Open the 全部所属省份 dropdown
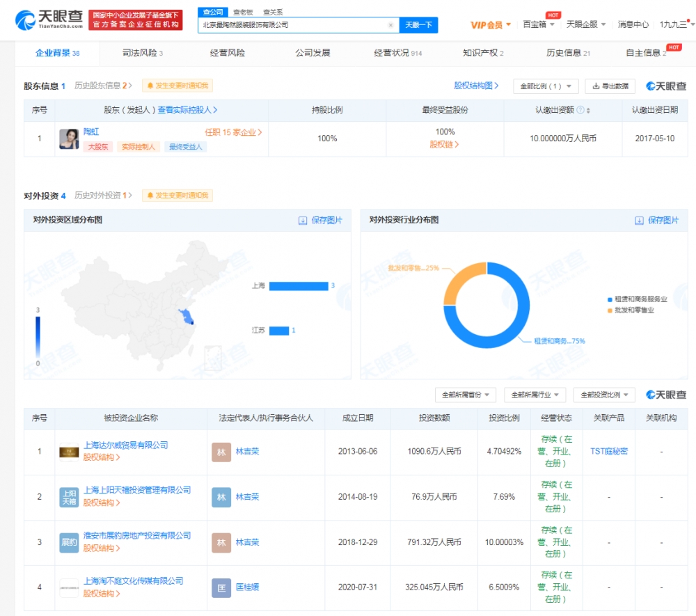 (x=465, y=395)
